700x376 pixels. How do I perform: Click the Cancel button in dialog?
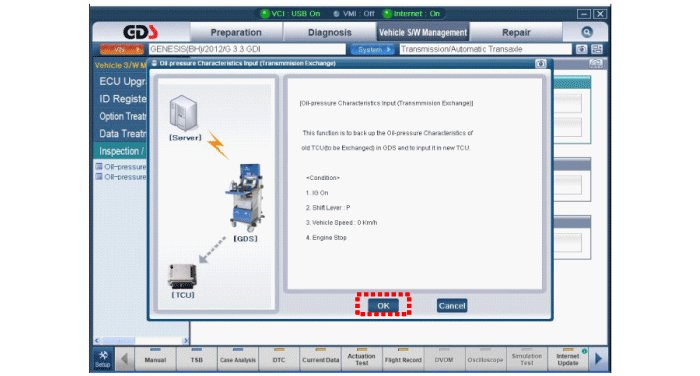click(452, 305)
